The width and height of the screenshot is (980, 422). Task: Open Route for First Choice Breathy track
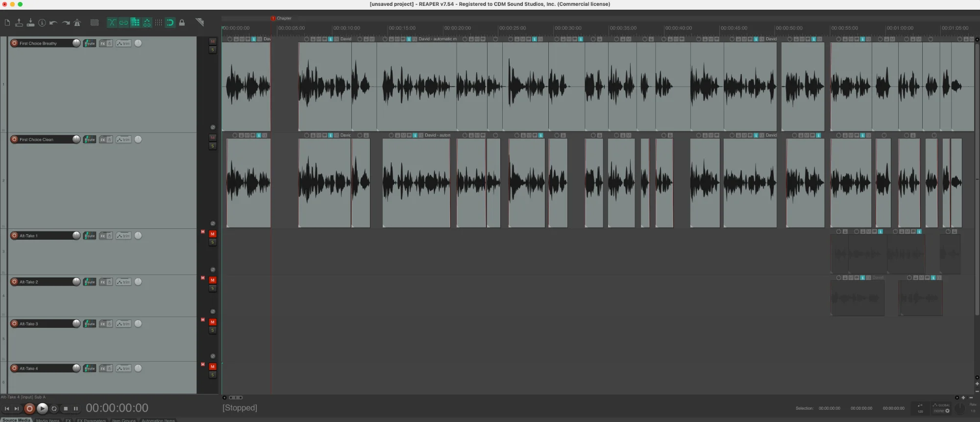pyautogui.click(x=90, y=43)
